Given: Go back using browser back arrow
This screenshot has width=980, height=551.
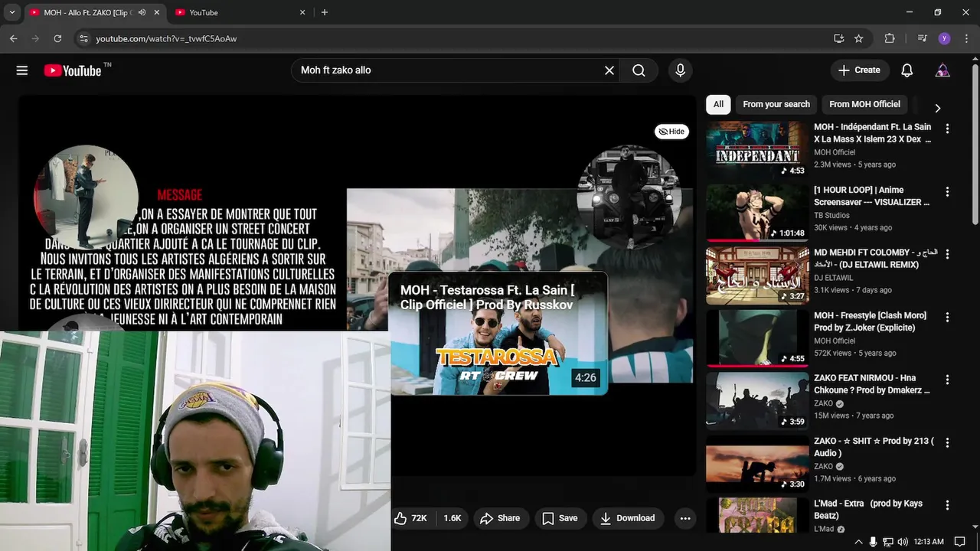Looking at the screenshot, I should coord(13,38).
